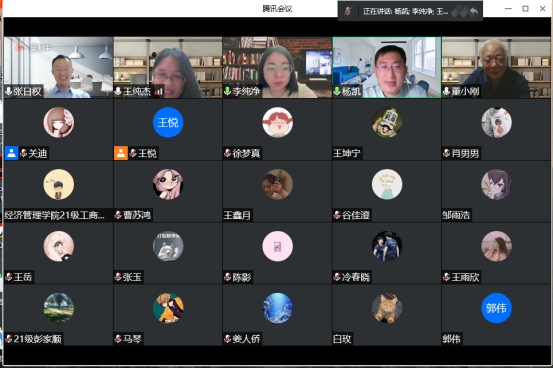Click the blue 王悦 avatar circle
The image size is (553, 368).
pos(168,122)
